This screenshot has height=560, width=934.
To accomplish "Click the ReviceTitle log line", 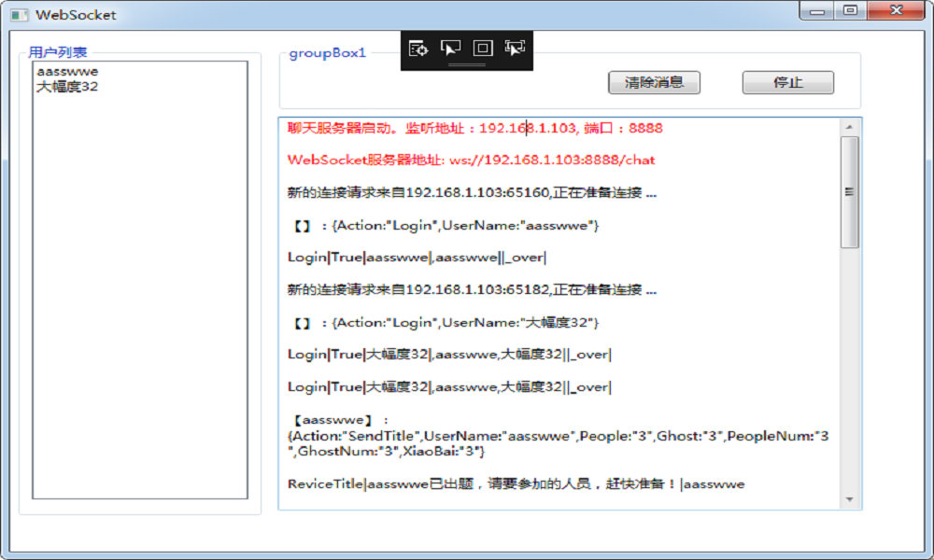I will click(516, 483).
